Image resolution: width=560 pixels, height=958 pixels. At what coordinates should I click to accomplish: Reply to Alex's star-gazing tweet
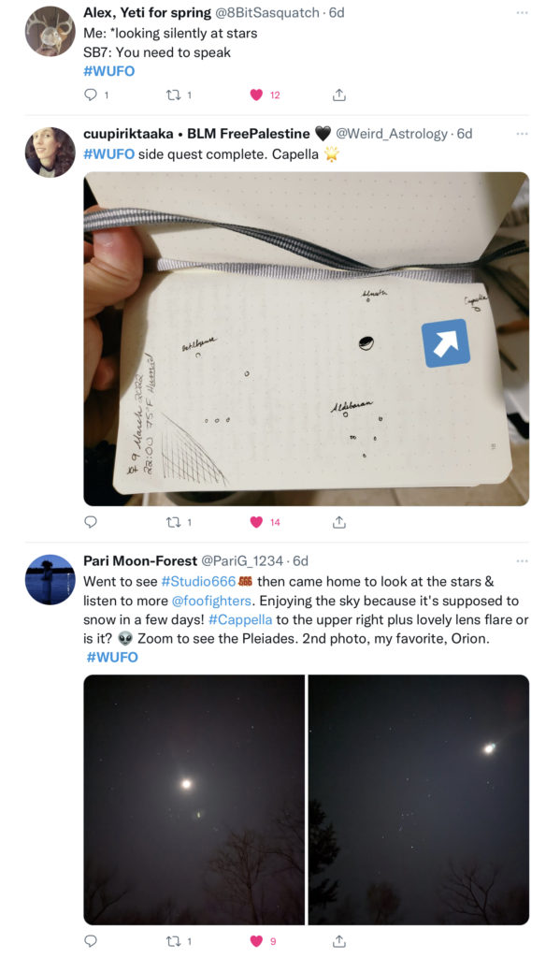[91, 94]
